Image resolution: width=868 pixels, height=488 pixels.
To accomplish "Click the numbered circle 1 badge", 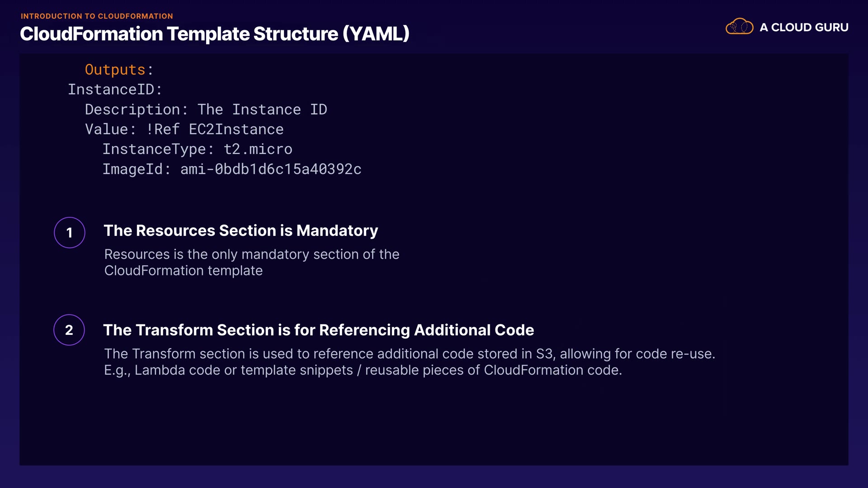I will pyautogui.click(x=70, y=233).
